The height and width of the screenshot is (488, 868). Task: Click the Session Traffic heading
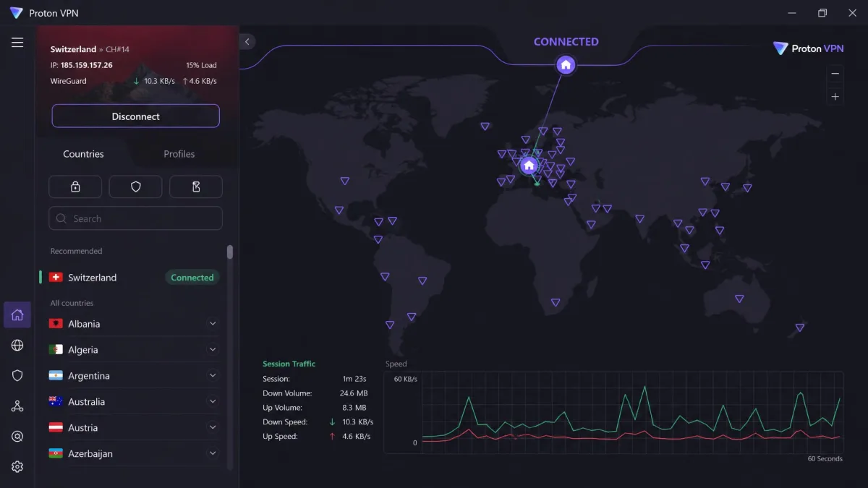tap(289, 364)
